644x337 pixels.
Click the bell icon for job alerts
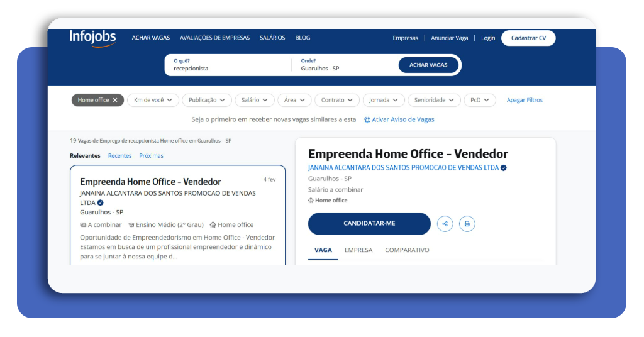pos(367,119)
